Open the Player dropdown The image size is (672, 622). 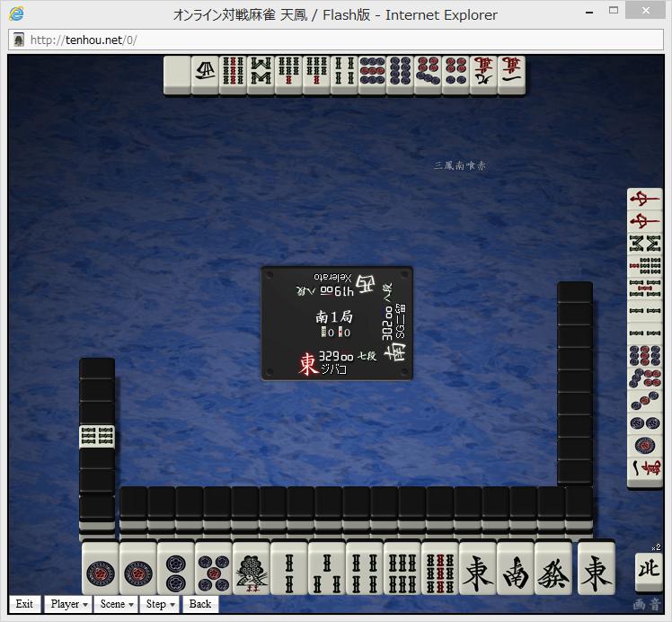69,604
